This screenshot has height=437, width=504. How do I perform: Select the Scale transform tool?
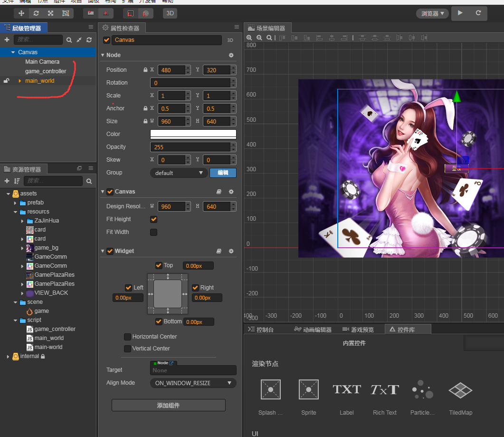(50, 13)
